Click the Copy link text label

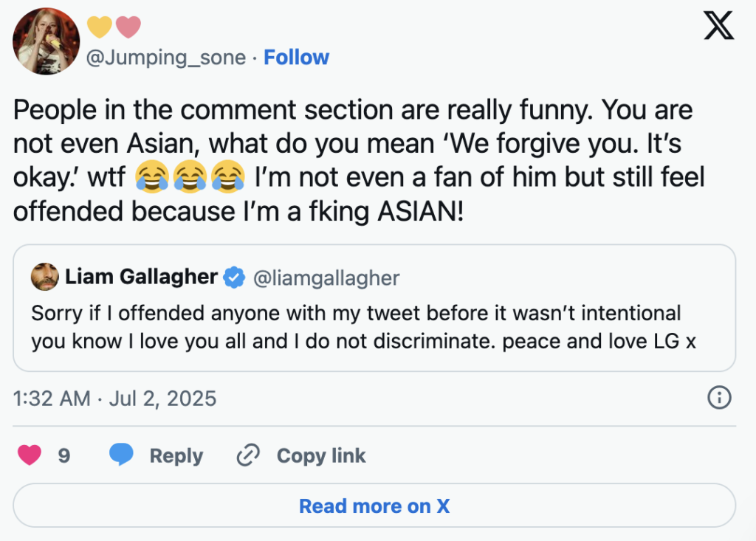point(321,456)
